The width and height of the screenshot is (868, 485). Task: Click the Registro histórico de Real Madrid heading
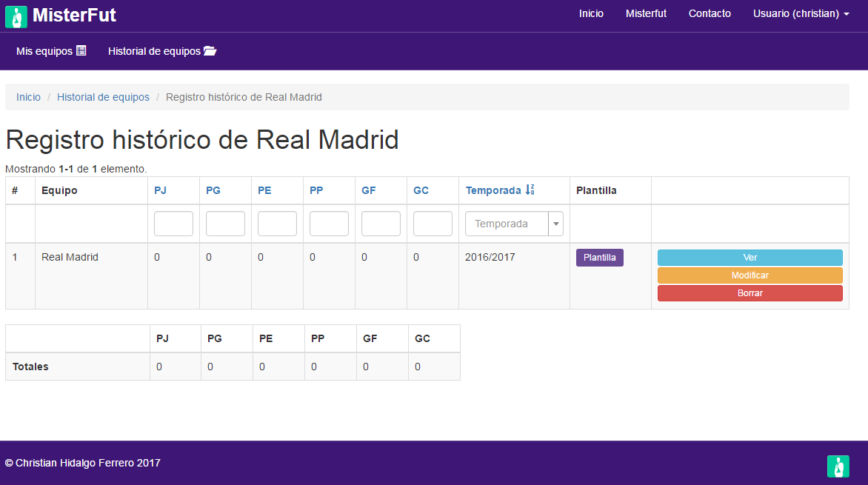202,139
